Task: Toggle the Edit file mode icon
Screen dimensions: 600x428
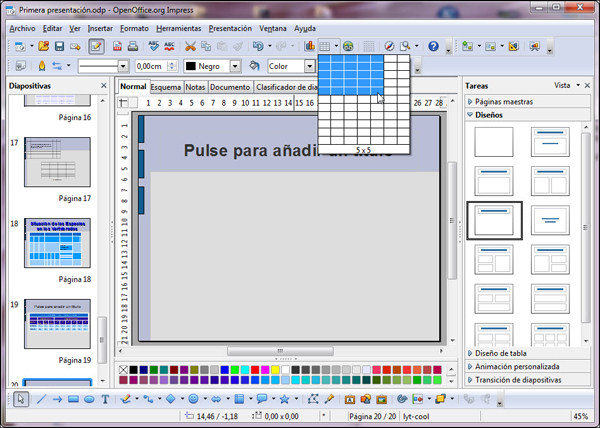Action: tap(96, 47)
